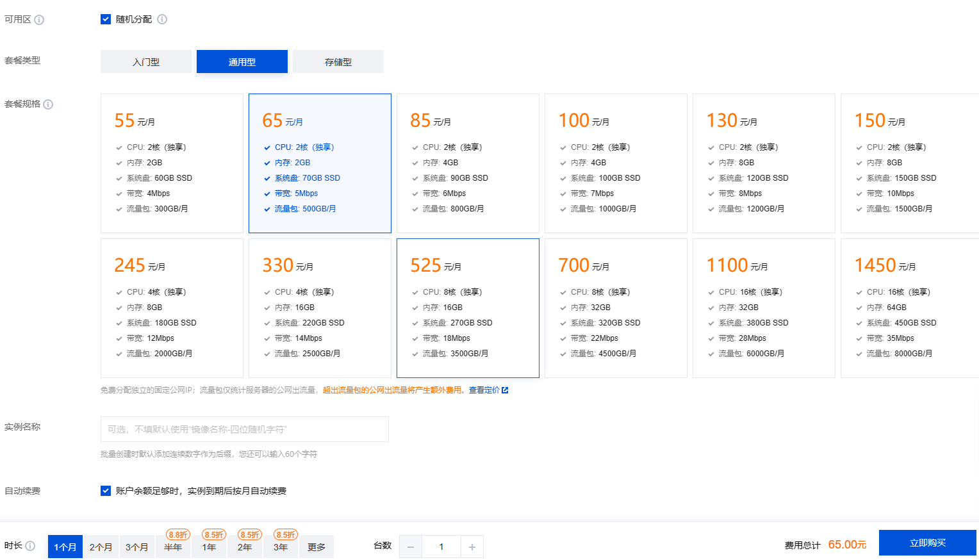Decrease server count with minus button

pyautogui.click(x=411, y=547)
